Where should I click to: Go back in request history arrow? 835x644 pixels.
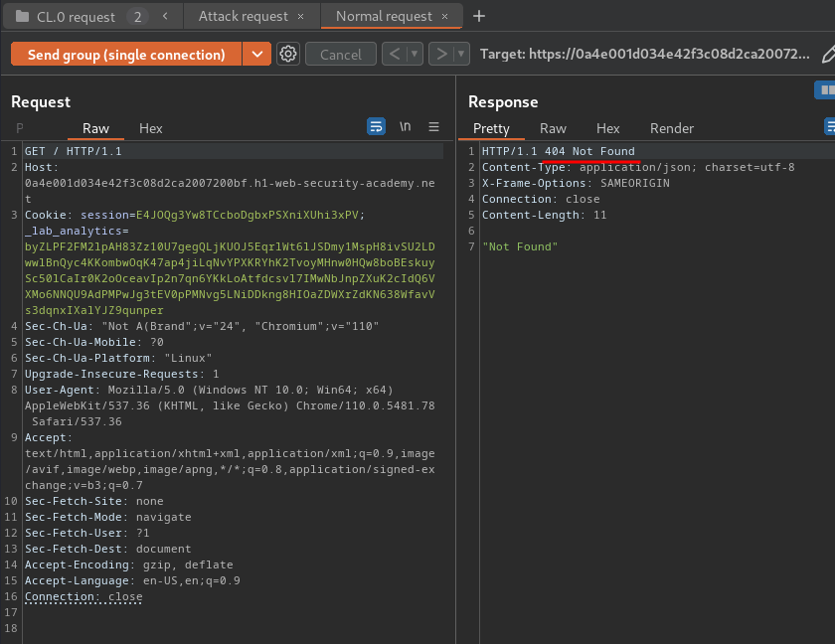tap(395, 55)
